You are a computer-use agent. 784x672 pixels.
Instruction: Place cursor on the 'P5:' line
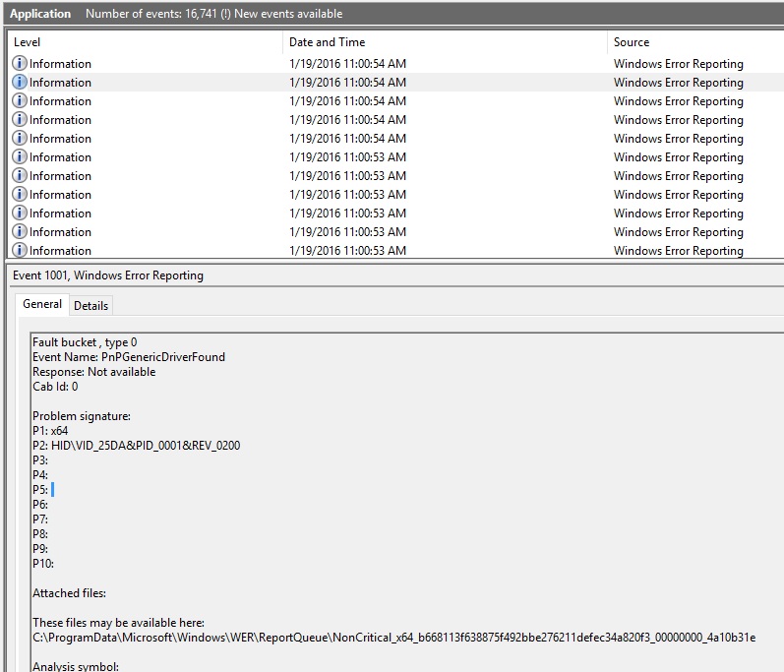(x=40, y=490)
